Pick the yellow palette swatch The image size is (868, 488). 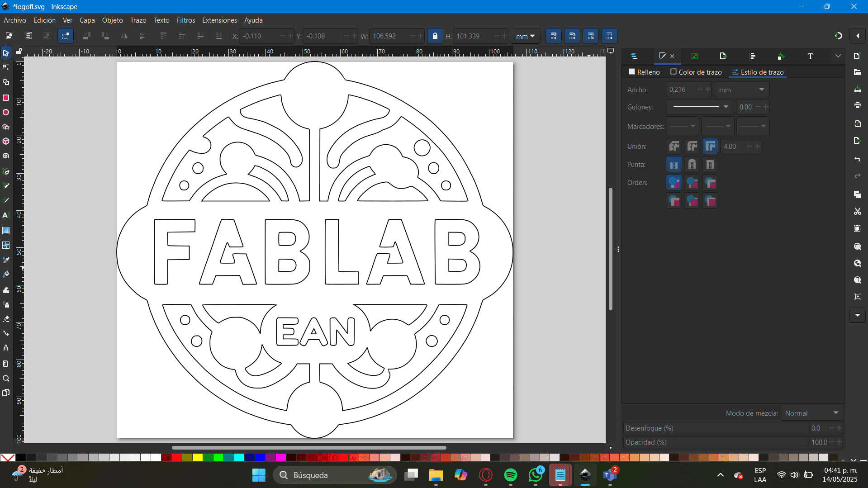[197, 457]
